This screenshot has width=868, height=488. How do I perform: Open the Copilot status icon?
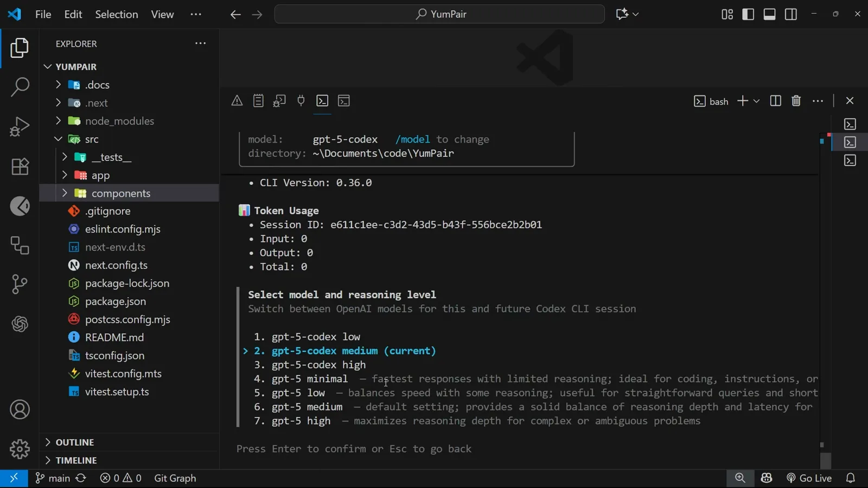[767, 478]
